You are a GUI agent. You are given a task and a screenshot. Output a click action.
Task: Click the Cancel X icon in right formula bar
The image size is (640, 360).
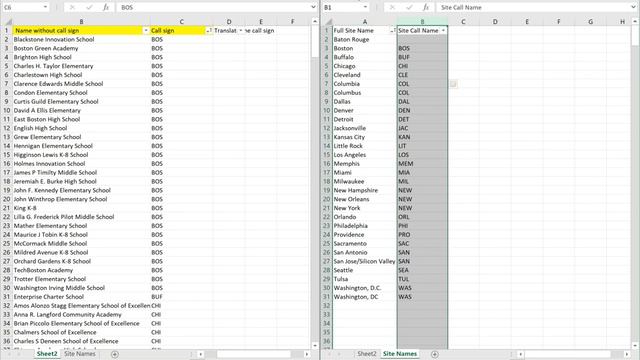[392, 7]
